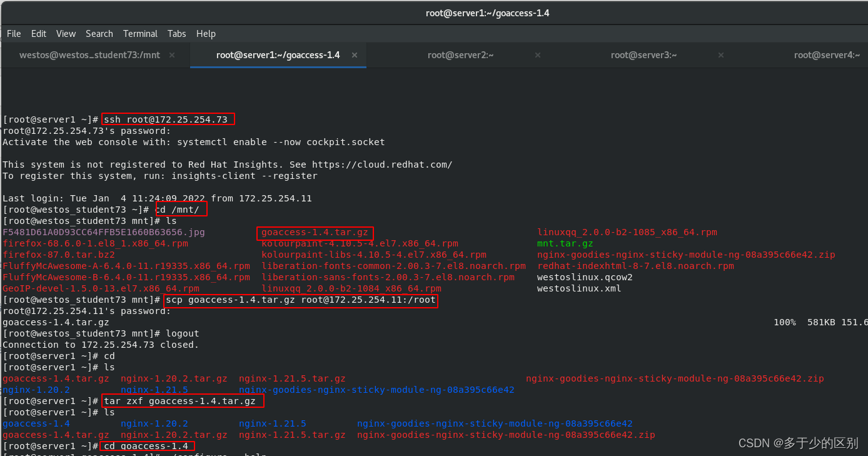The height and width of the screenshot is (456, 868).
Task: Close the root@server1:~/goaccess-1.4 tab
Action: pos(355,55)
